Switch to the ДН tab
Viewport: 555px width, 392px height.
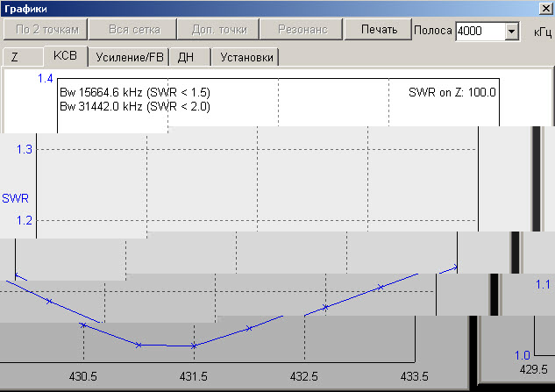click(186, 57)
